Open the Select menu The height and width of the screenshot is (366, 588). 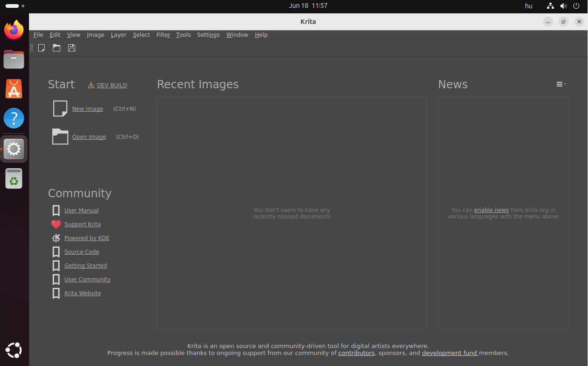[141, 35]
